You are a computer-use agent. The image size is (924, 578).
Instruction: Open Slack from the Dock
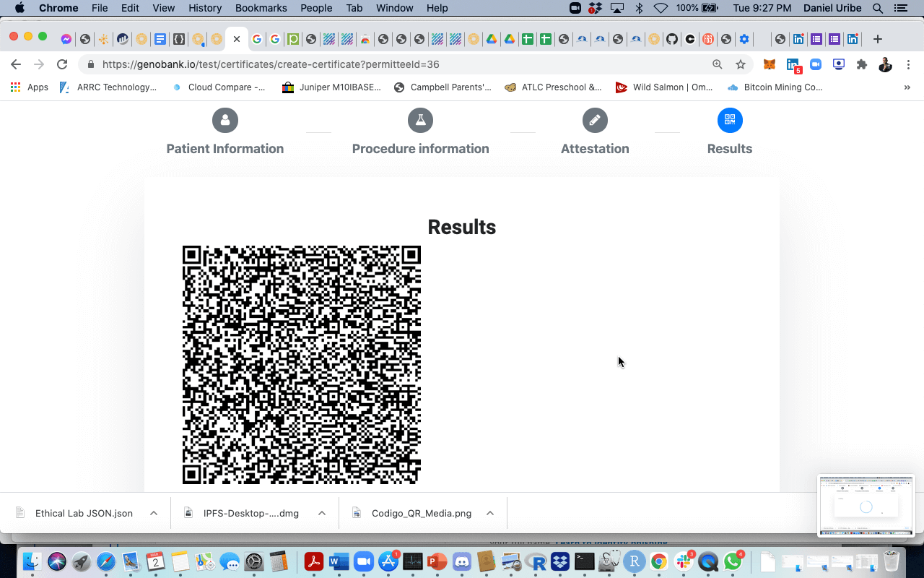(683, 561)
